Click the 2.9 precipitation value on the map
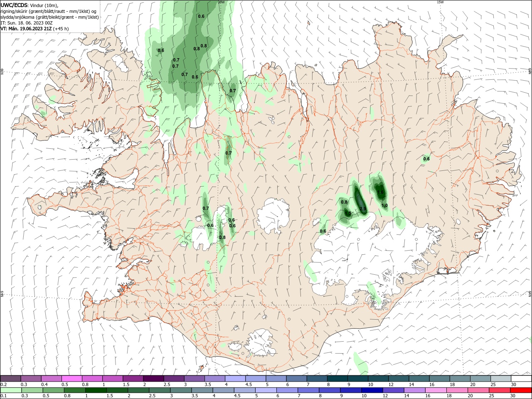532x399 pixels. pyautogui.click(x=362, y=209)
